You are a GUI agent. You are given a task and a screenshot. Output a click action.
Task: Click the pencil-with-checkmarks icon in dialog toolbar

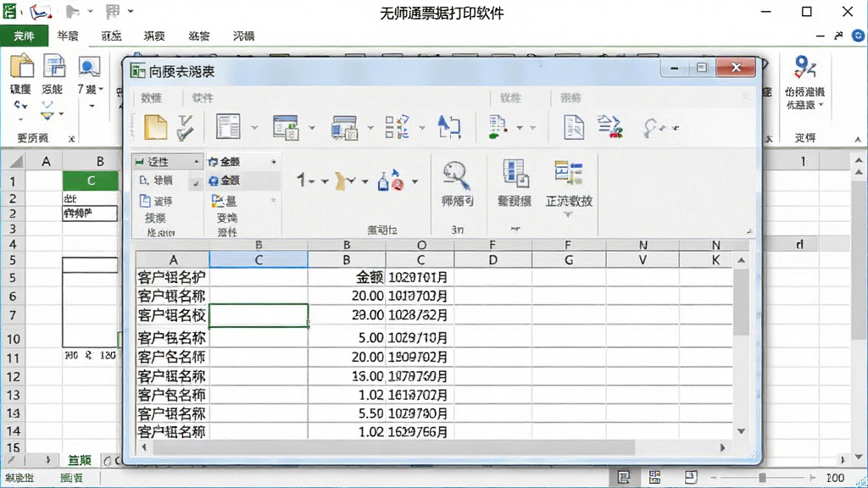click(x=185, y=127)
